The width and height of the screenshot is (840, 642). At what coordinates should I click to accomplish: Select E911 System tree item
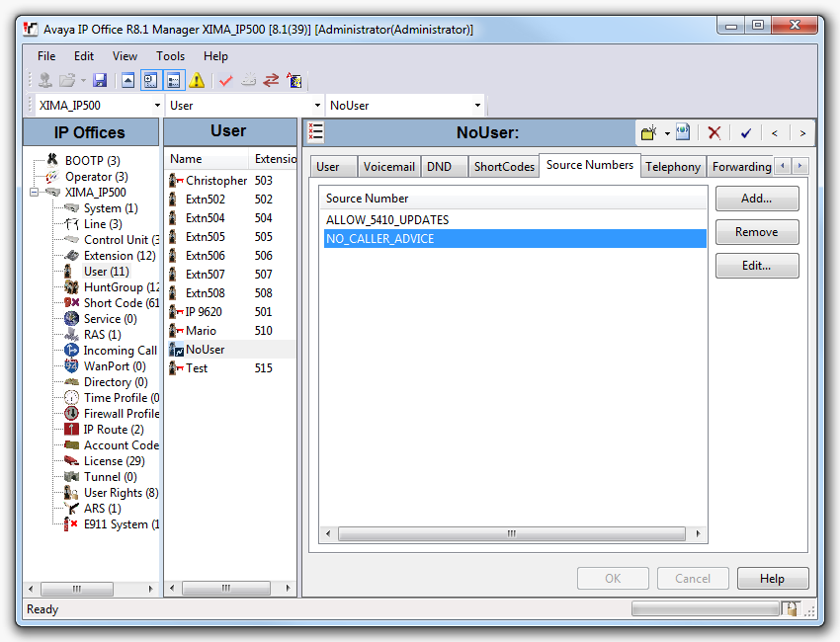click(122, 524)
